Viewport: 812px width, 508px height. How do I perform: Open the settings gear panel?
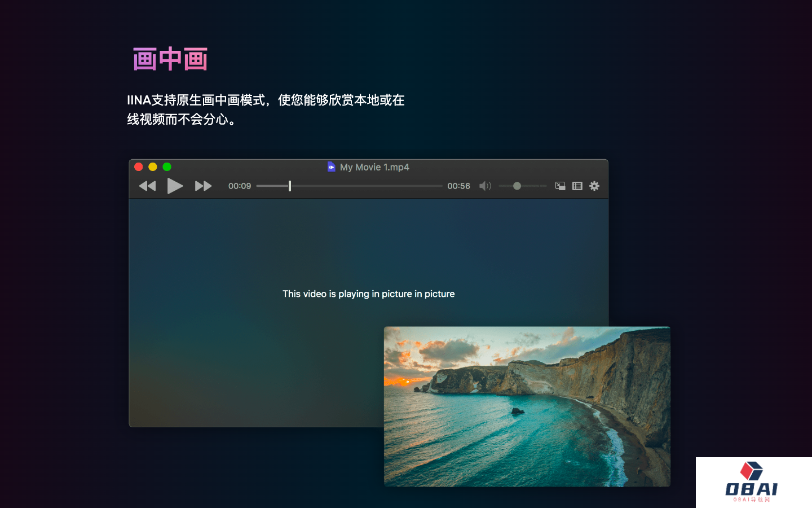pyautogui.click(x=594, y=186)
